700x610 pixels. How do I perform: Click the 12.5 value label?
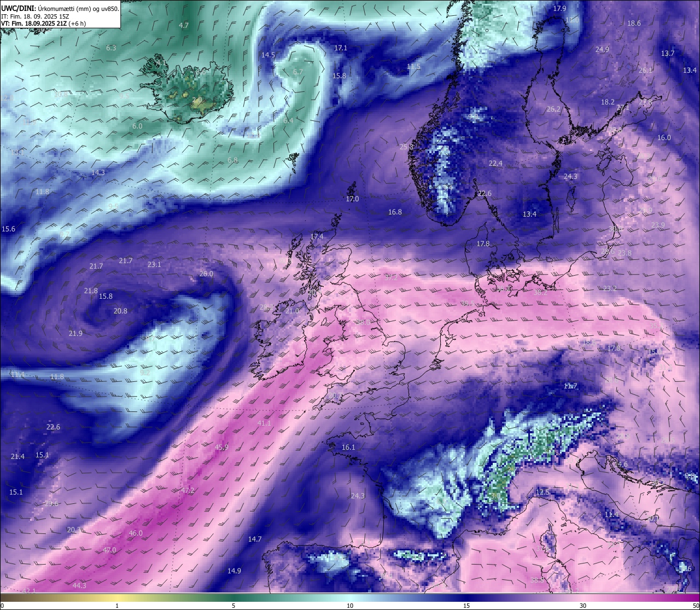click(x=542, y=492)
